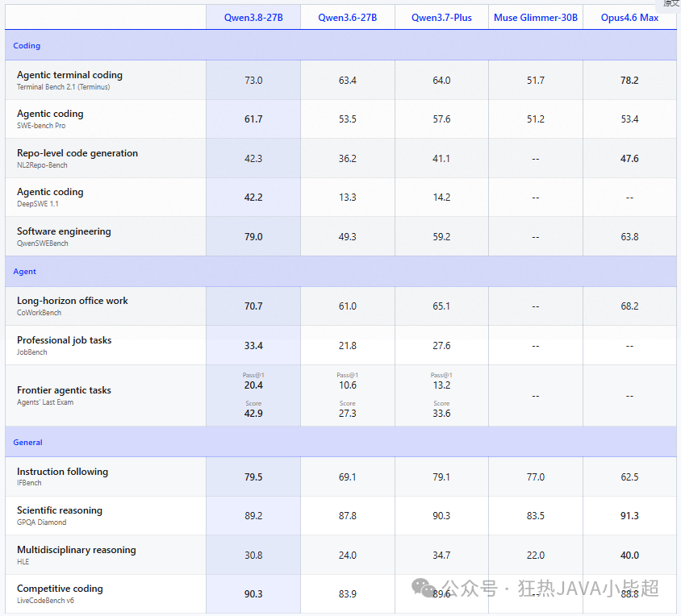Image resolution: width=681 pixels, height=616 pixels.
Task: Click the 70.7 CoWorkBench score
Action: pos(253,306)
